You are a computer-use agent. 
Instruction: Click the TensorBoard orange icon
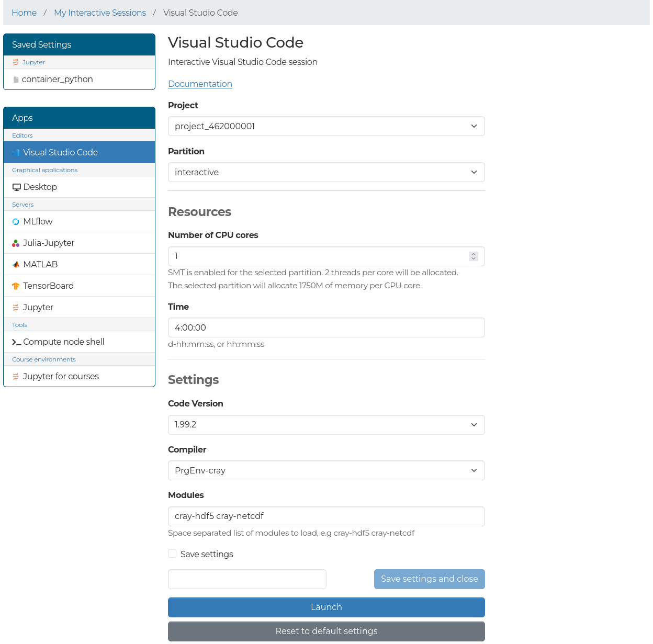coord(16,286)
